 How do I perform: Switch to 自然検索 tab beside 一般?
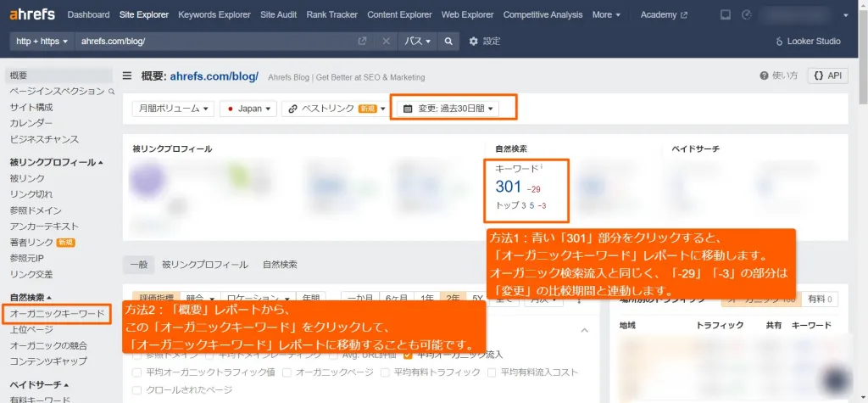280,265
